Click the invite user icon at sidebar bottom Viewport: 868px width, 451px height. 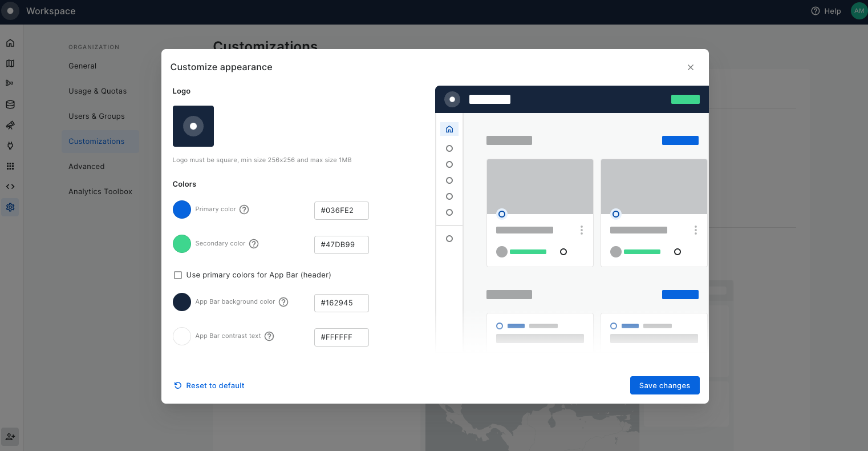coord(10,437)
